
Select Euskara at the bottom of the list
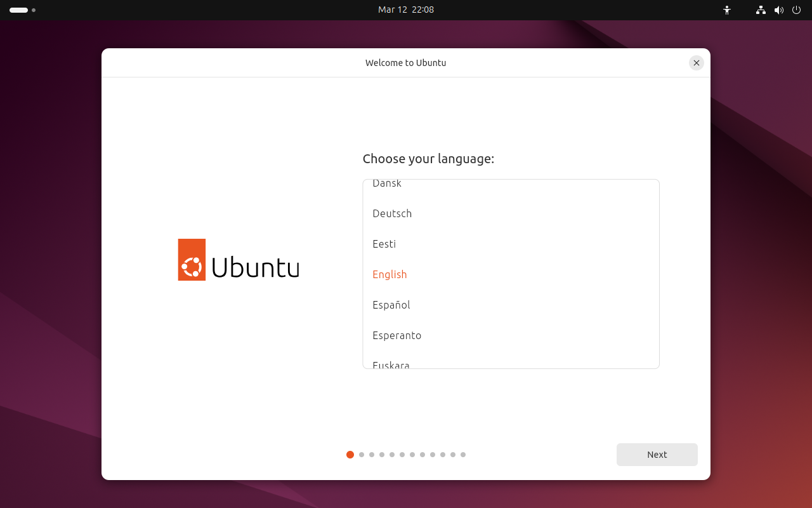pyautogui.click(x=391, y=364)
